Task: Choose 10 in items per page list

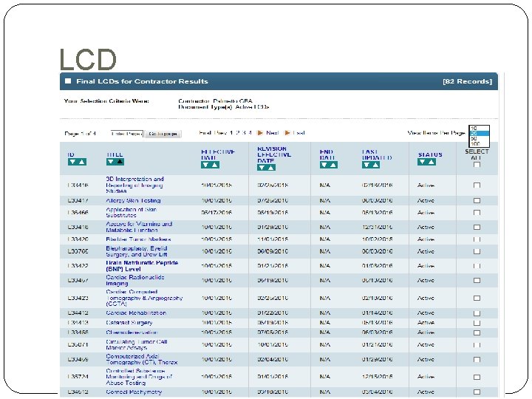Action: point(479,129)
